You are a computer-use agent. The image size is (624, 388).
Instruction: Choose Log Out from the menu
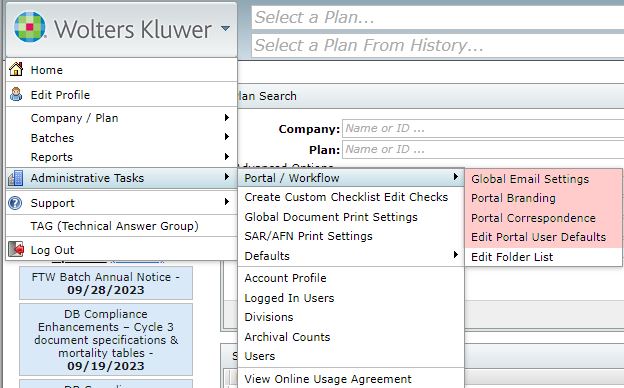tap(122, 250)
